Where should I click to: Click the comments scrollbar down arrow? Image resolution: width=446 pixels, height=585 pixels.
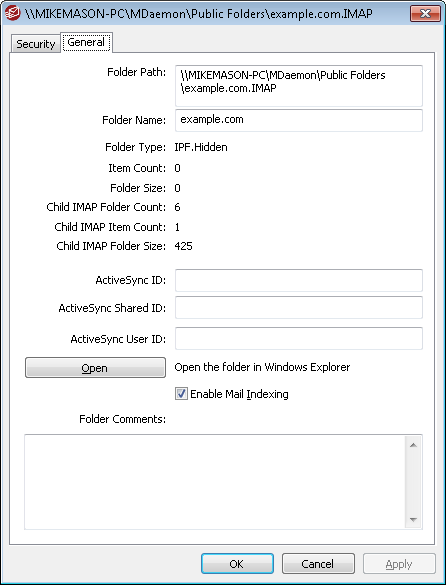(413, 519)
